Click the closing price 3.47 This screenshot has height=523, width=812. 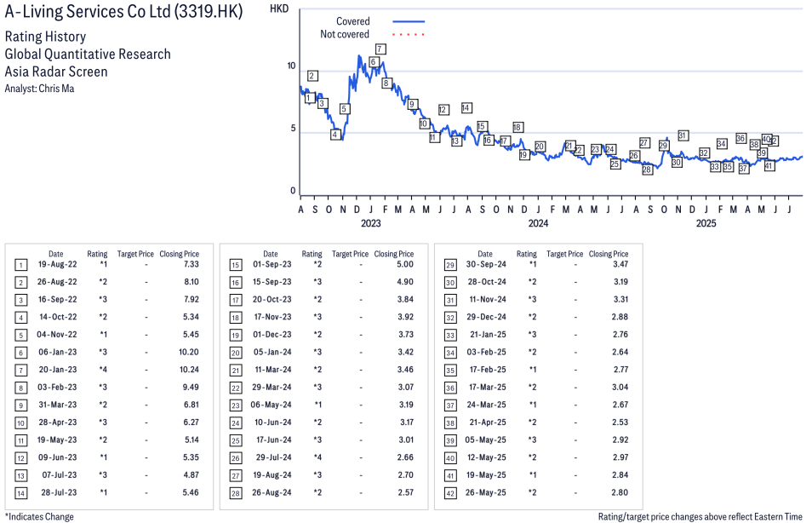(620, 264)
